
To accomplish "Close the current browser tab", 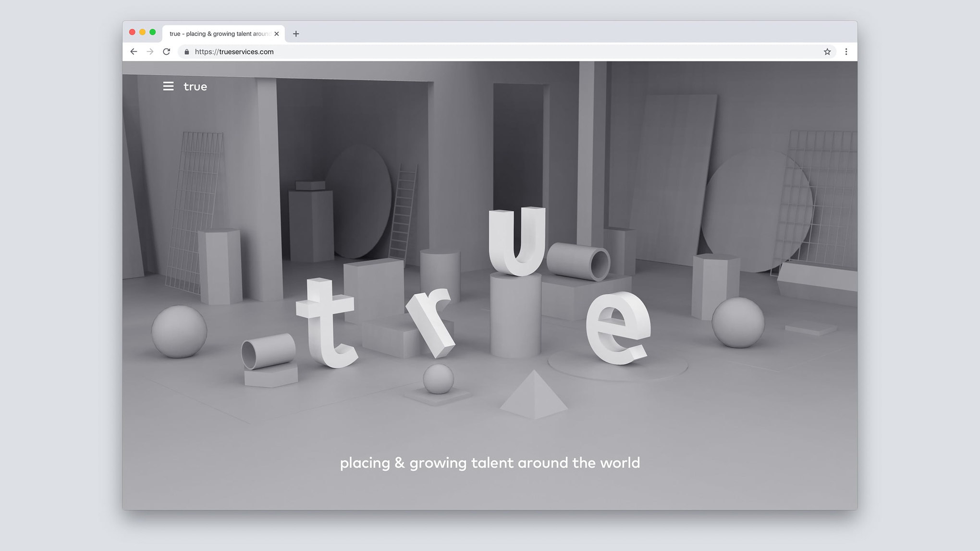I will pyautogui.click(x=276, y=34).
